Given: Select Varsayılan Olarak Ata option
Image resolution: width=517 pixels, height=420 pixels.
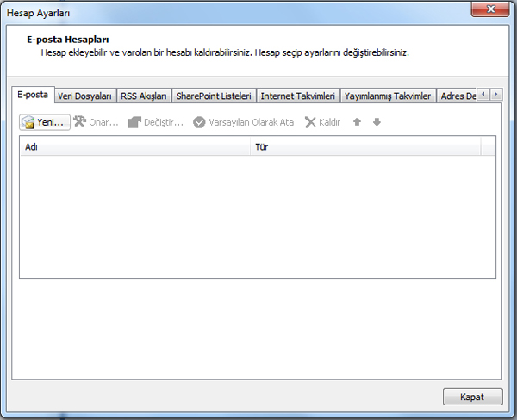Looking at the screenshot, I should point(243,122).
